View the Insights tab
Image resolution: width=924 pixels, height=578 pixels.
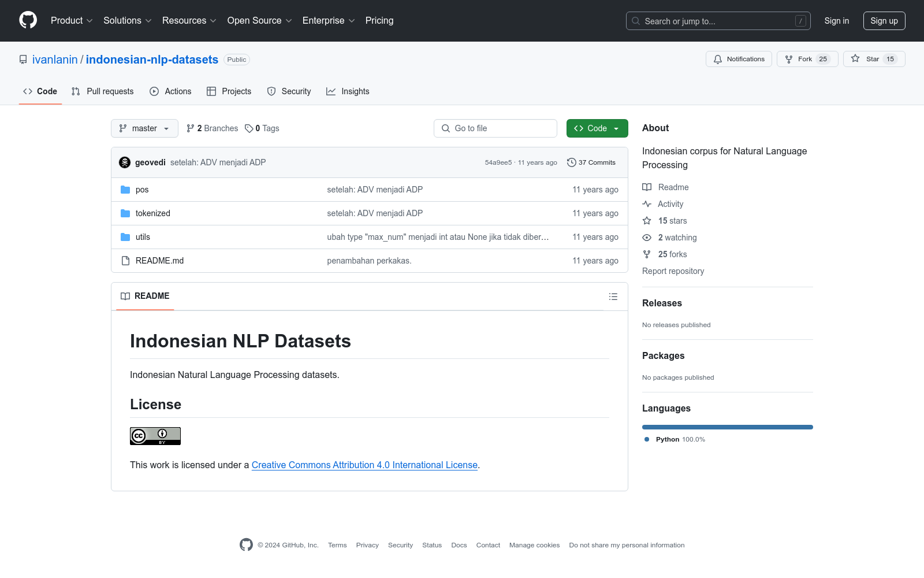(x=348, y=91)
